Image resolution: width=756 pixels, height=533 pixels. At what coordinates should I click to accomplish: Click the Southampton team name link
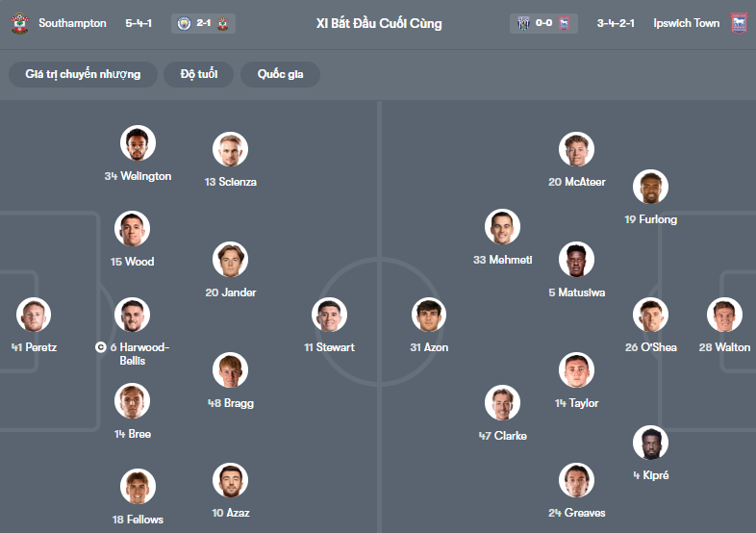(x=72, y=23)
